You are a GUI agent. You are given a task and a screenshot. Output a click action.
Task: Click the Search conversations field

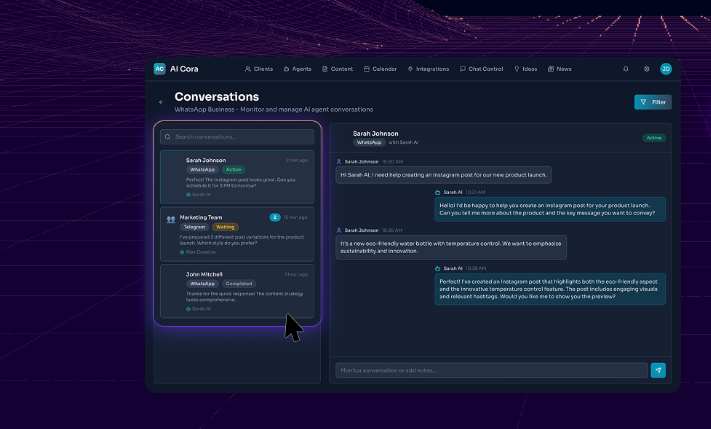(242, 137)
